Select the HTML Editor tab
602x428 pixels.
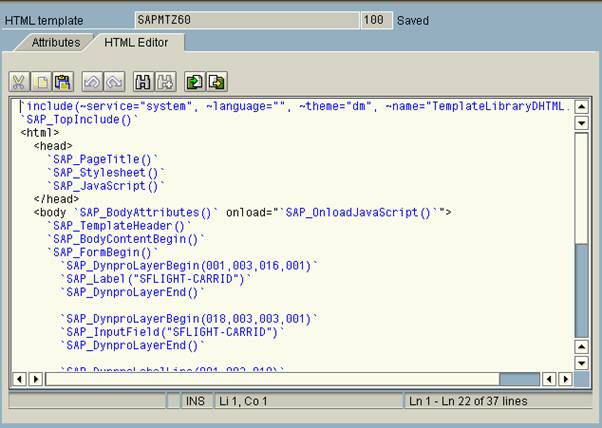[136, 42]
